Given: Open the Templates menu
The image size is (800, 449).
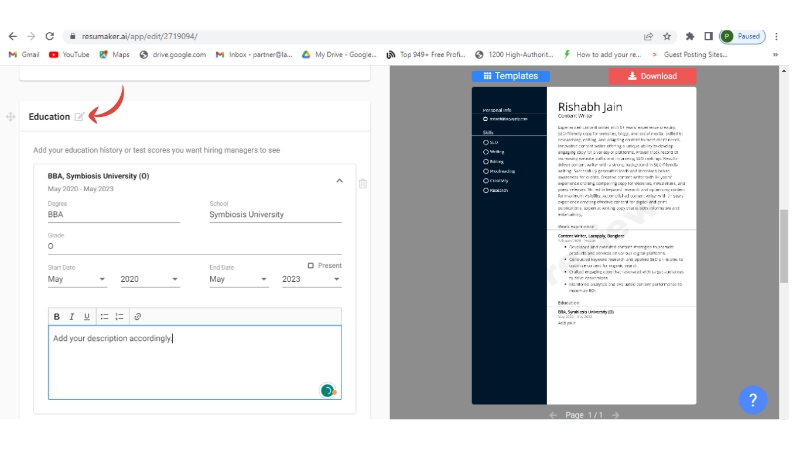Looking at the screenshot, I should [x=511, y=76].
